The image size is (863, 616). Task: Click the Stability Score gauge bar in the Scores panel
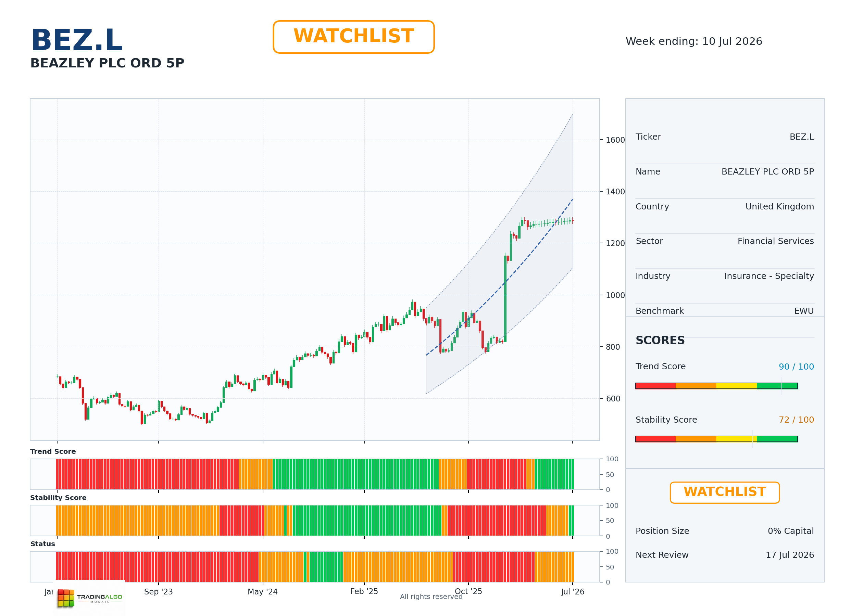click(716, 439)
